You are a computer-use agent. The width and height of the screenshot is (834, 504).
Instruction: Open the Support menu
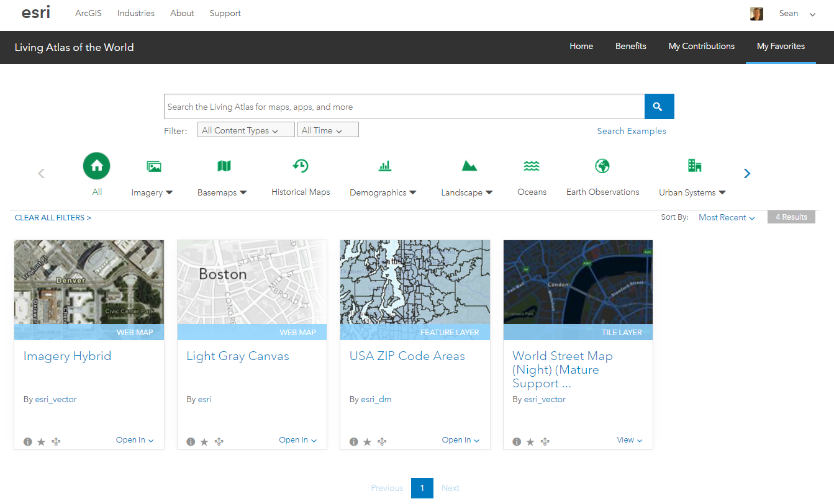(225, 13)
